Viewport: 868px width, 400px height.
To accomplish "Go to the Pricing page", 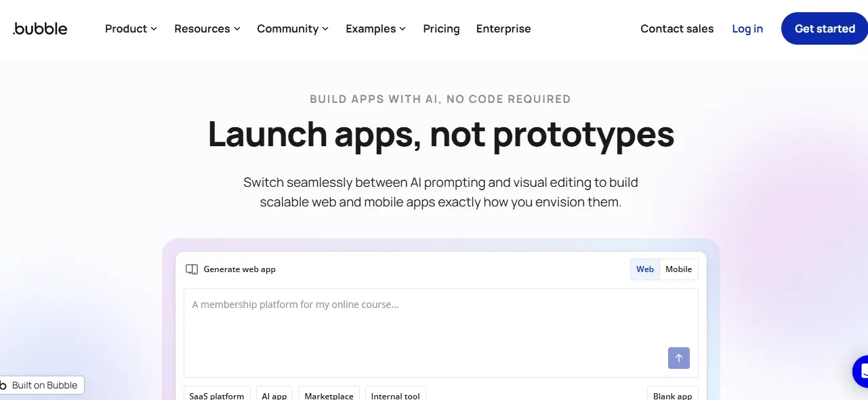I will click(441, 28).
